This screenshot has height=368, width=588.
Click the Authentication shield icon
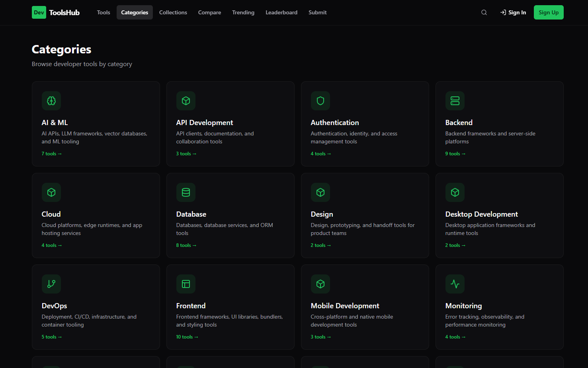320,101
